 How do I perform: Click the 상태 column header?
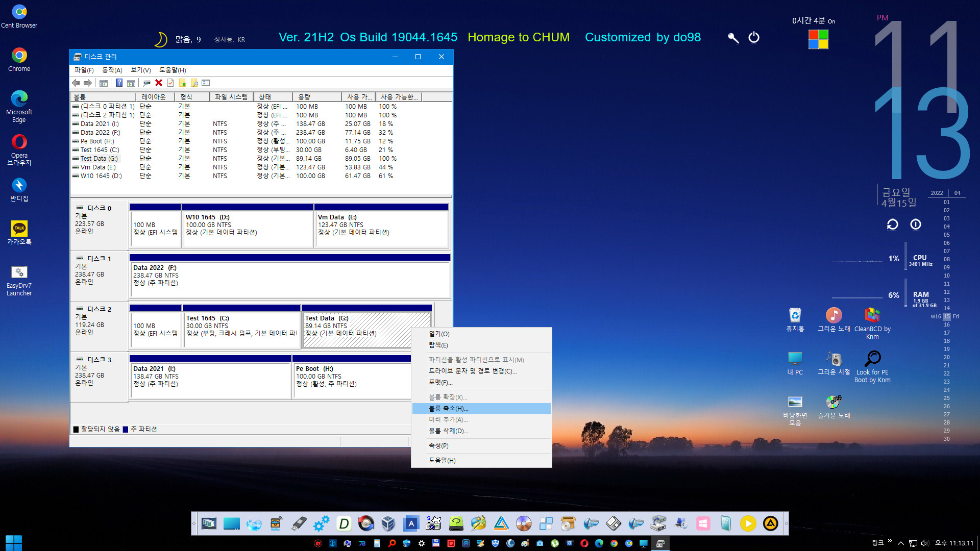pyautogui.click(x=273, y=97)
